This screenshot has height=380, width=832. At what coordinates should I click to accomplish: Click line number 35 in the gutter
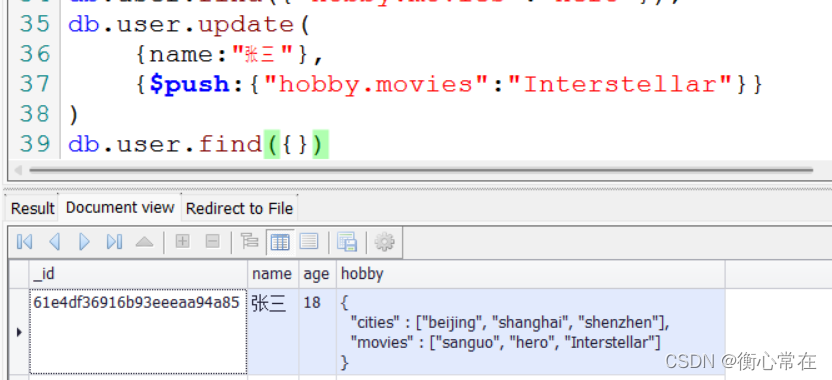(x=34, y=24)
